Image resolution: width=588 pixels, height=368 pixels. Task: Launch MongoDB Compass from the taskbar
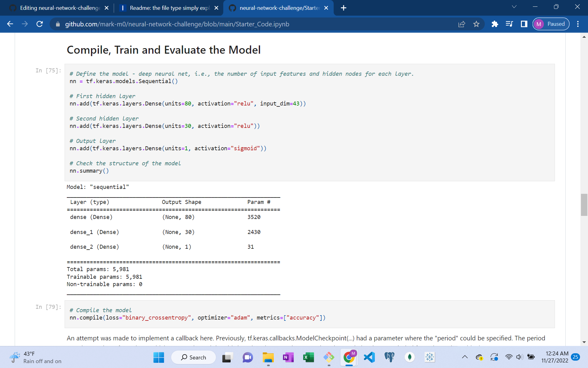[x=409, y=357]
